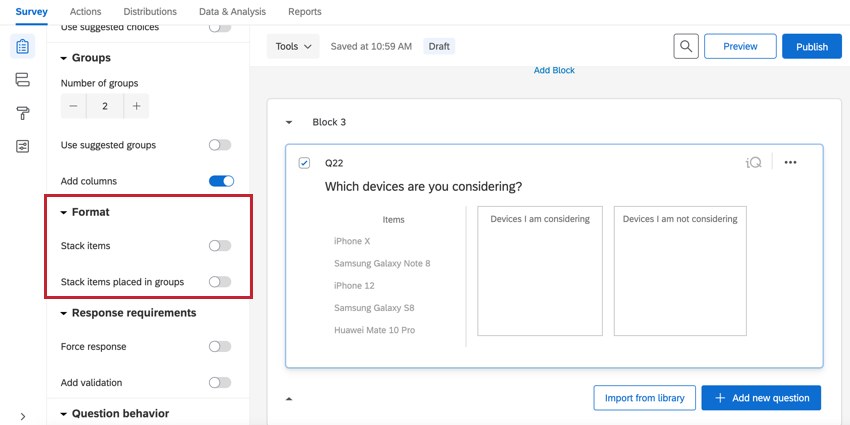Screen dimensions: 850x425
Task: Open Look and feel paint roller icon
Action: coord(23,113)
